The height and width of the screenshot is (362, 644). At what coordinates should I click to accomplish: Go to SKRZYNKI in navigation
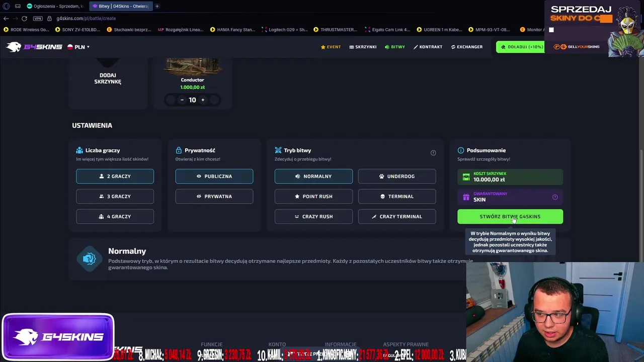coord(363,47)
